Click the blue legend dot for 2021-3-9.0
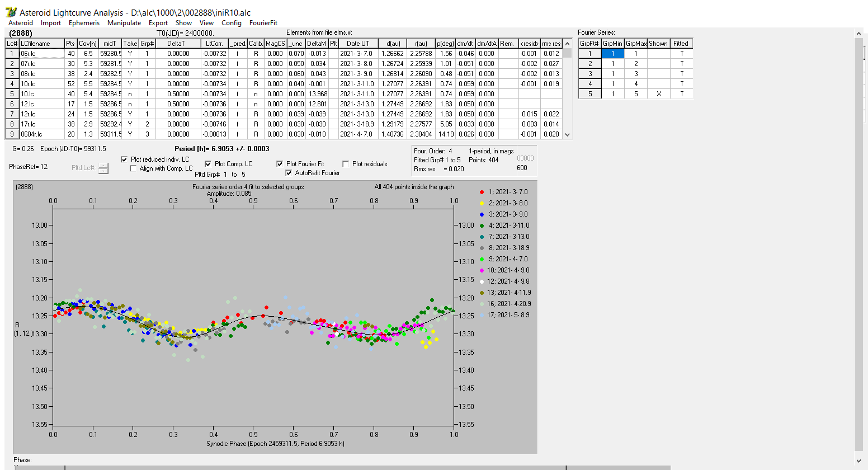 (482, 214)
